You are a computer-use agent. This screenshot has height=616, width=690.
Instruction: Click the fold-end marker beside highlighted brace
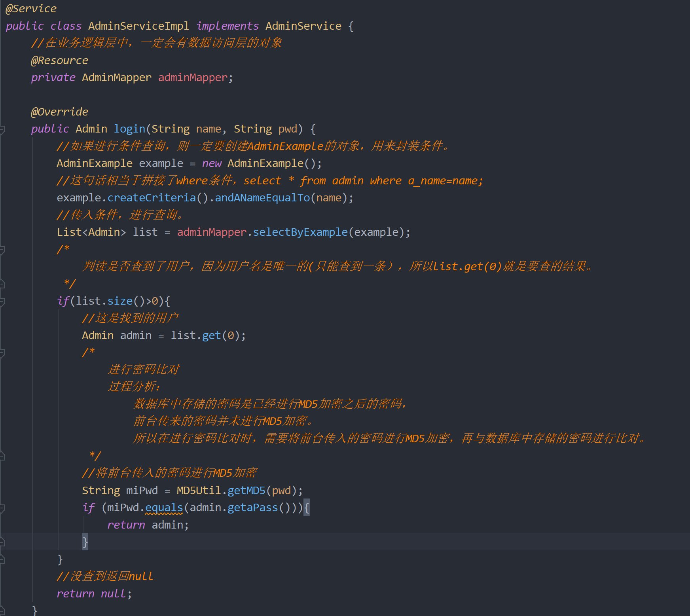click(2, 542)
